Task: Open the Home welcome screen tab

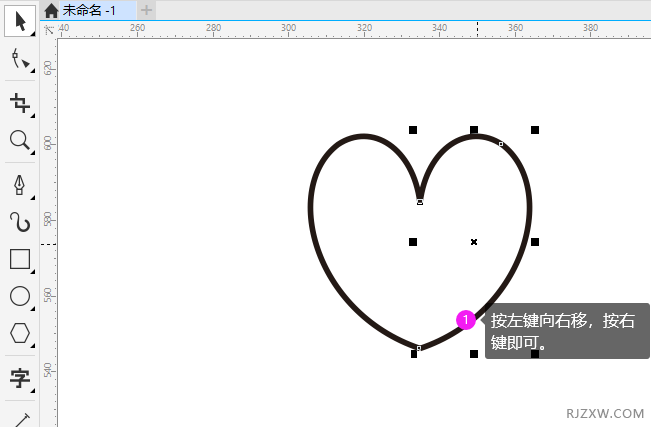Action: click(51, 10)
